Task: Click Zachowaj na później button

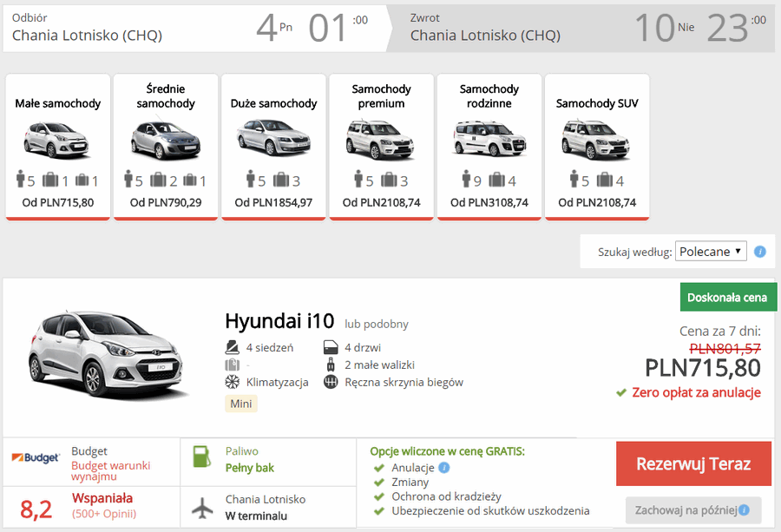Action: pos(692,509)
